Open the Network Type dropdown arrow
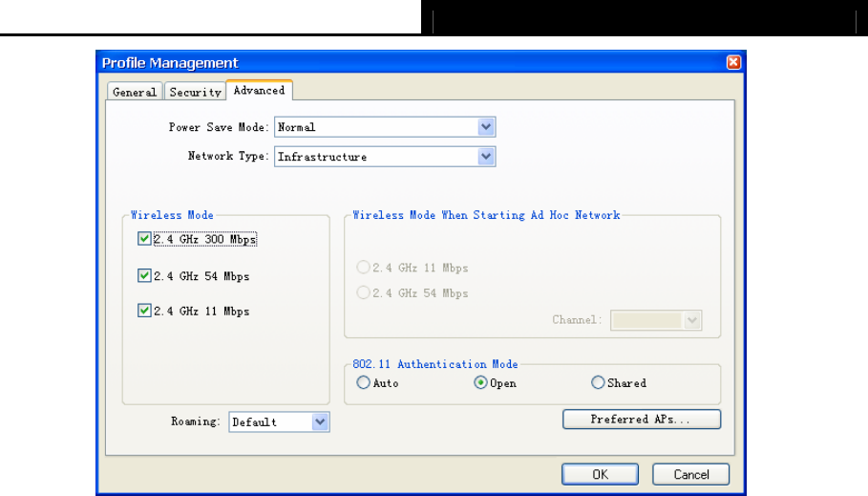868x496 pixels. coord(486,157)
